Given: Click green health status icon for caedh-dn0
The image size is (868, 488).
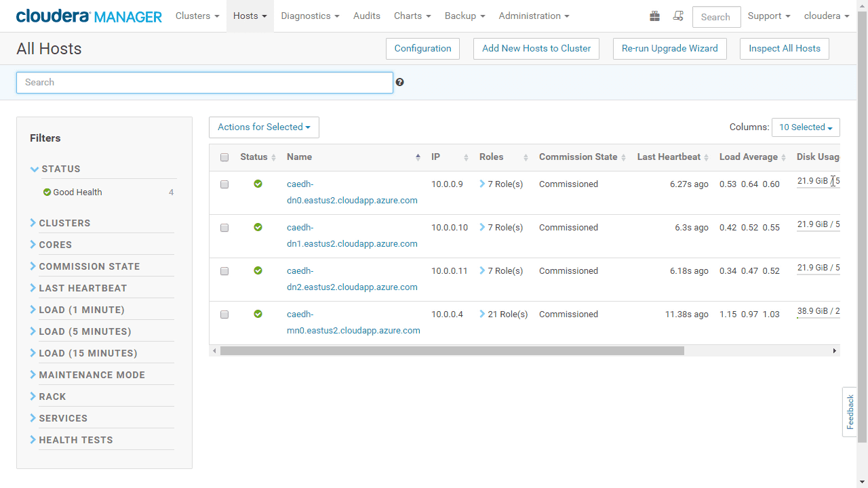Looking at the screenshot, I should [x=258, y=184].
